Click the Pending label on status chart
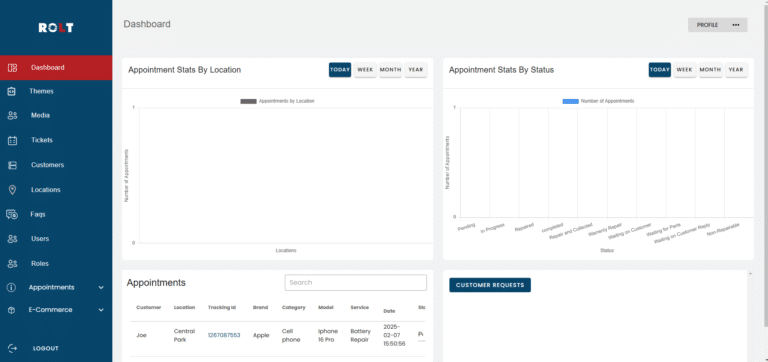The width and height of the screenshot is (768, 362). 466,227
